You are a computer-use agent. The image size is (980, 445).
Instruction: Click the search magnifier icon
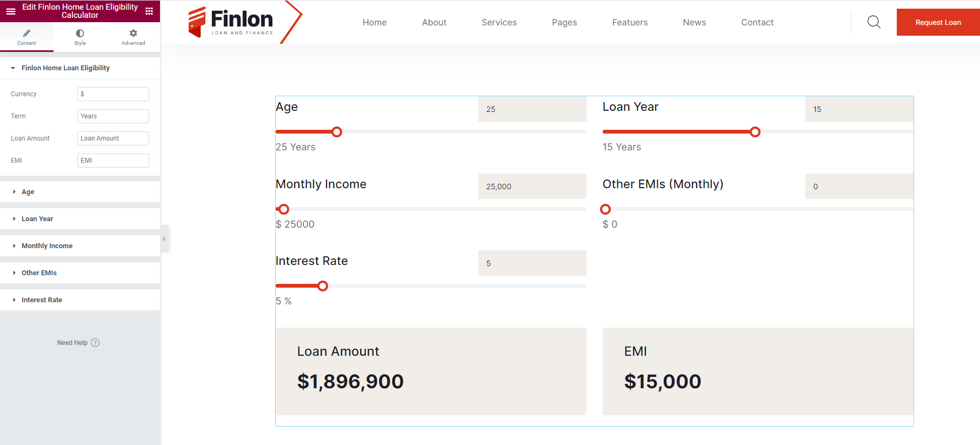(874, 22)
